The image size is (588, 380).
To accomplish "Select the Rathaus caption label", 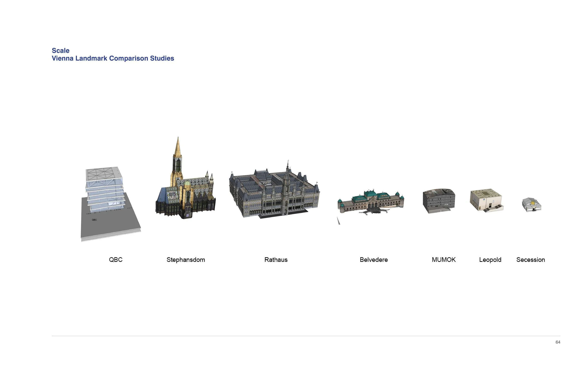I will 276,260.
